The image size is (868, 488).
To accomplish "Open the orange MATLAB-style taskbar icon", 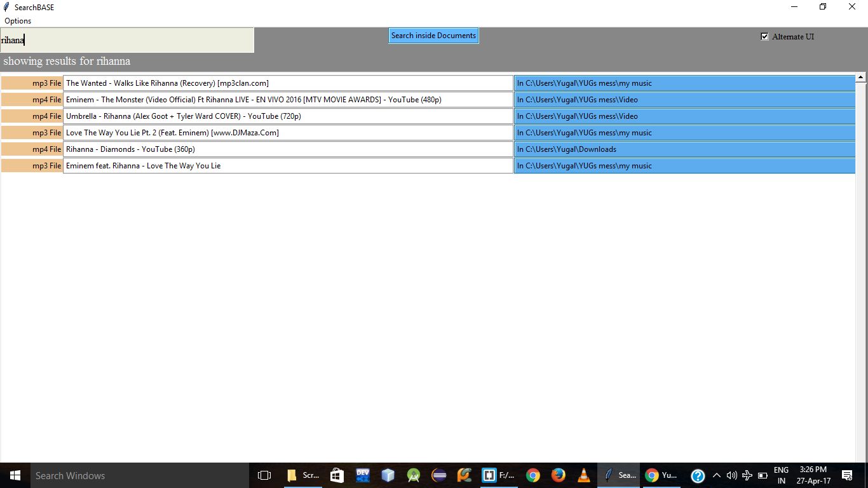I will tap(465, 475).
